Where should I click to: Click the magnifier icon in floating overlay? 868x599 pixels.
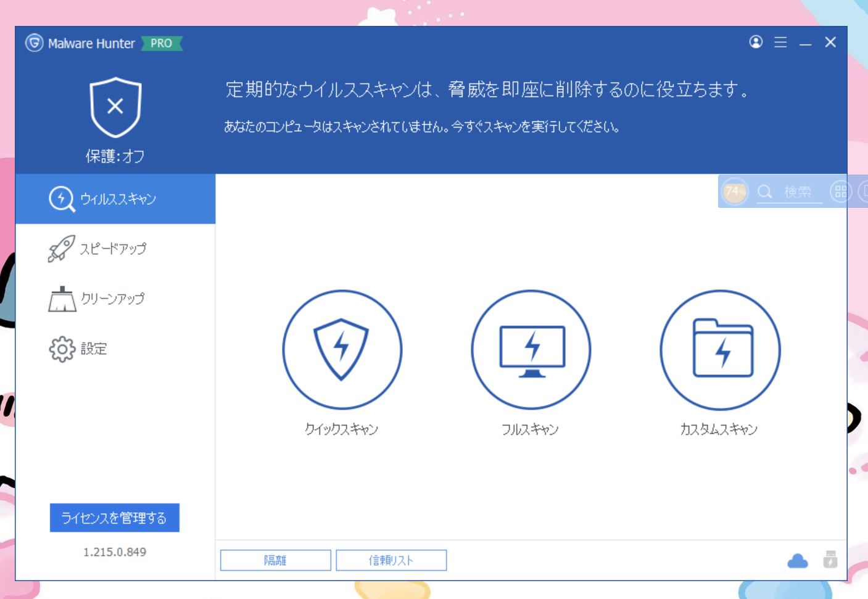tap(764, 192)
